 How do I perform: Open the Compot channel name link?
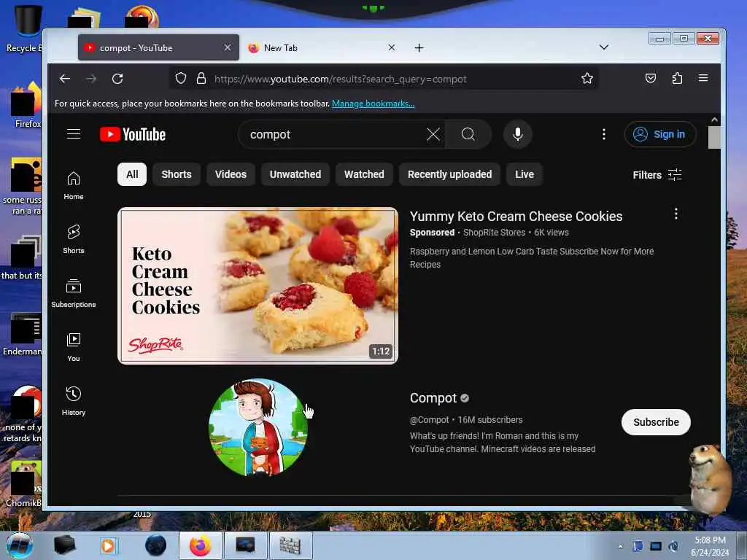tap(433, 397)
